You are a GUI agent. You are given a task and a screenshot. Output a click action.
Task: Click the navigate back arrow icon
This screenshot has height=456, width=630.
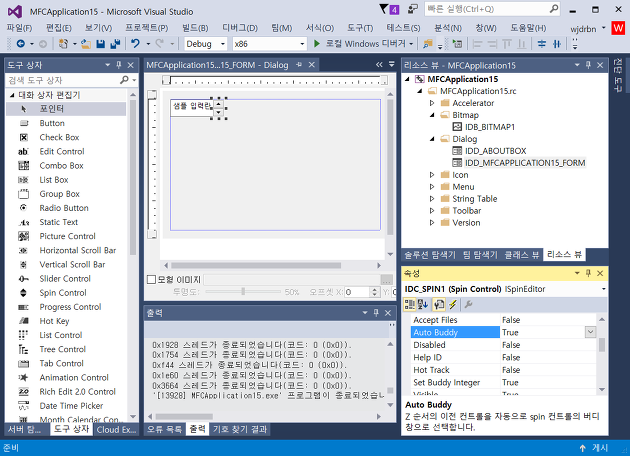click(20, 43)
